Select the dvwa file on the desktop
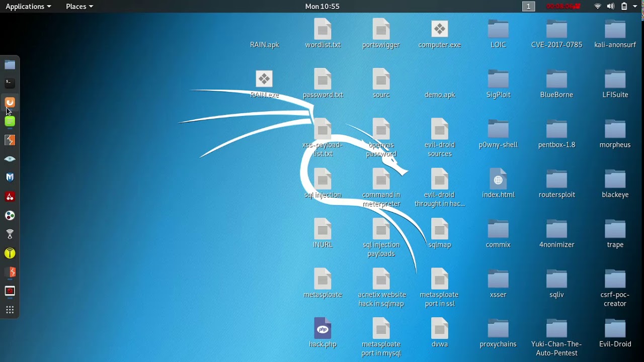This screenshot has height=362, width=644. [440, 333]
